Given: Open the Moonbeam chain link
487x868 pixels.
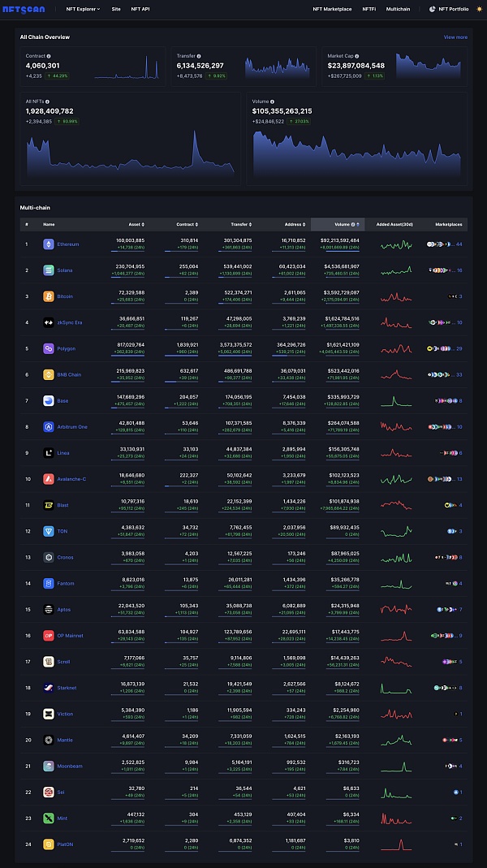Looking at the screenshot, I should [x=70, y=767].
